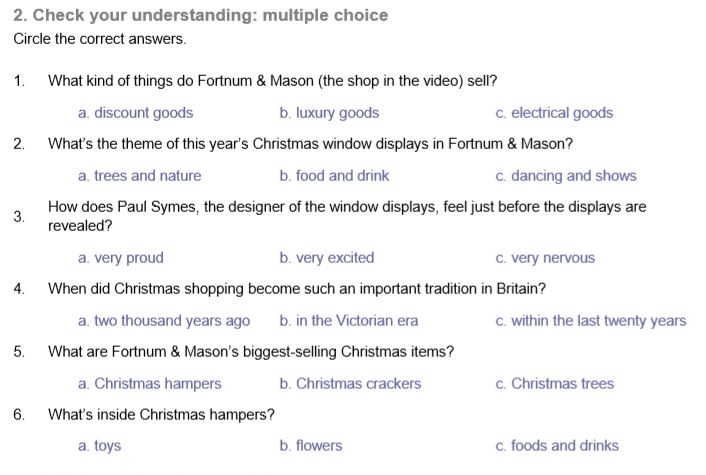Select 'a. very proud' answer
The height and width of the screenshot is (475, 706).
tap(120, 258)
